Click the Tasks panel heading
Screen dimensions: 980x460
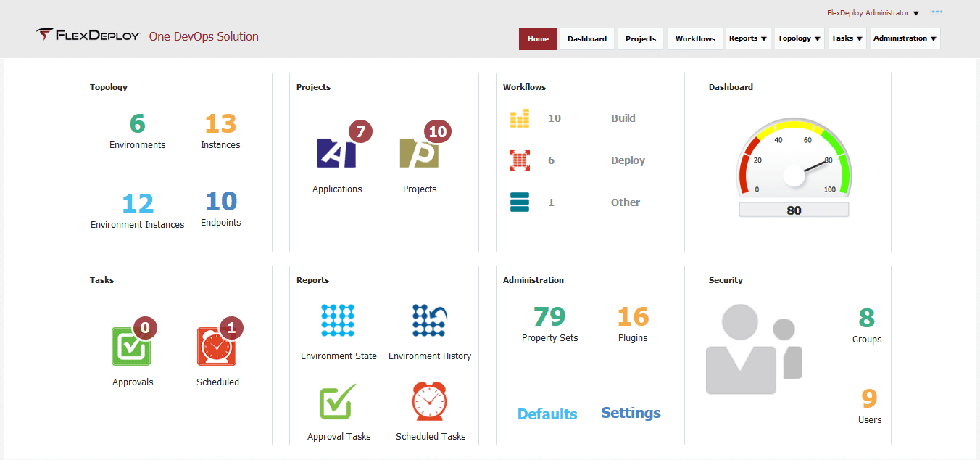101,280
